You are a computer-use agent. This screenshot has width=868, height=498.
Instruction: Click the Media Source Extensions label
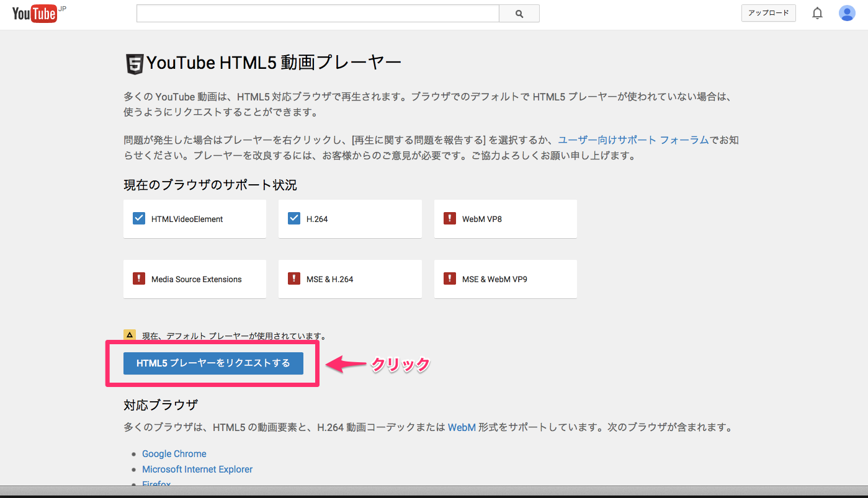click(197, 279)
